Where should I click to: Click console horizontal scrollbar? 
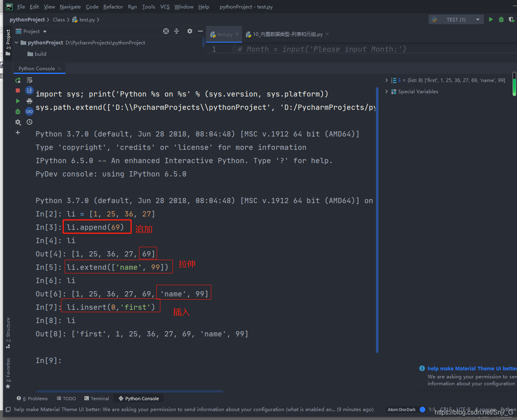[x=130, y=391]
